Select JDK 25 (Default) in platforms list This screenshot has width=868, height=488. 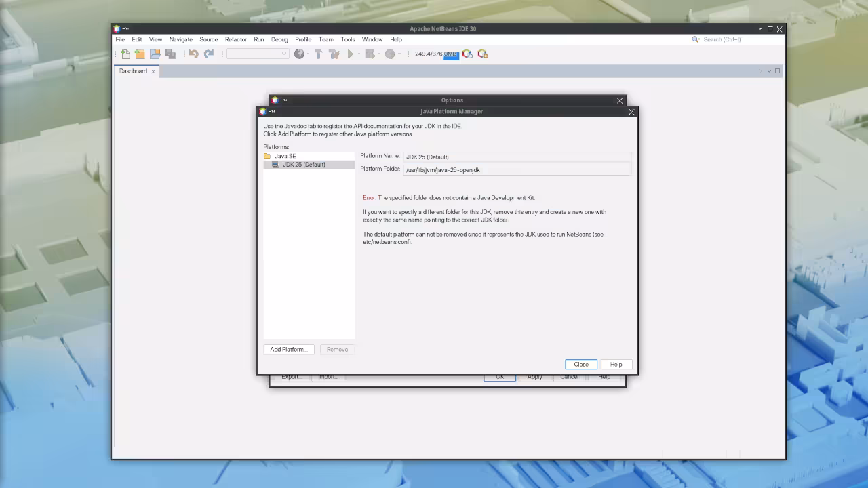coord(304,165)
